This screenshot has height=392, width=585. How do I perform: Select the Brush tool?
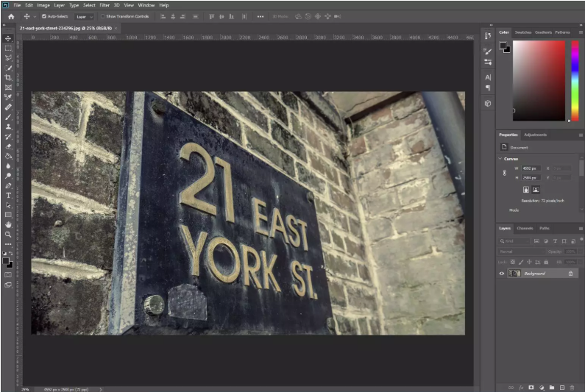pyautogui.click(x=8, y=117)
